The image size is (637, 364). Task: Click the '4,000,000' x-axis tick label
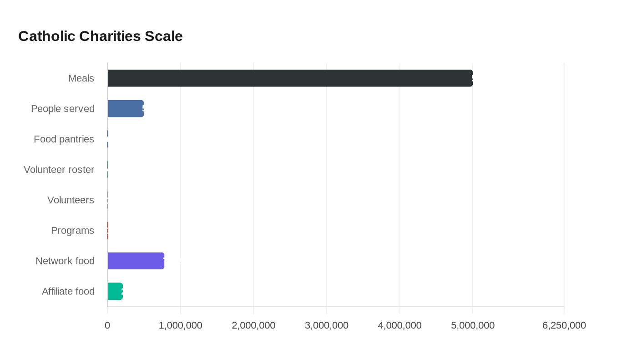point(400,325)
